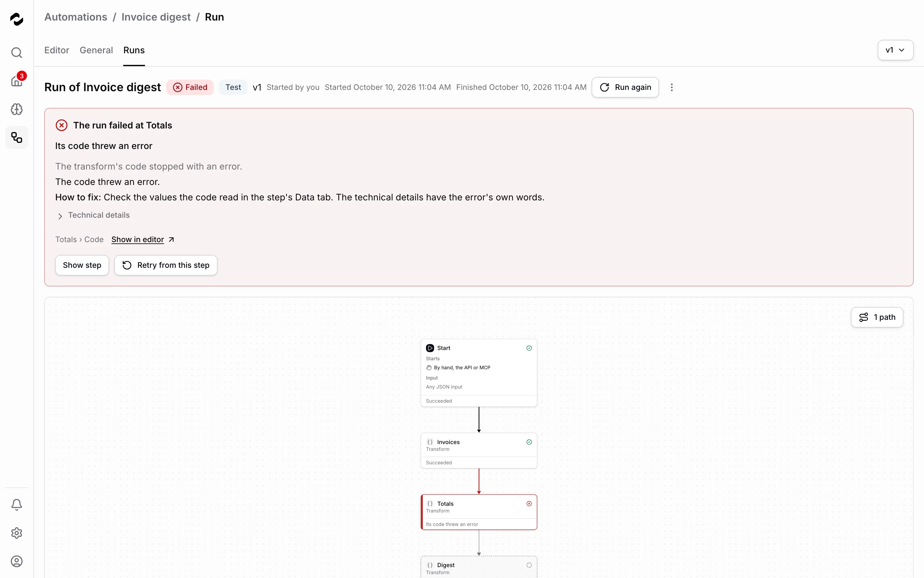Click "Its code threw an error" on Totals node
Screen dimensions: 924x578
pos(452,524)
